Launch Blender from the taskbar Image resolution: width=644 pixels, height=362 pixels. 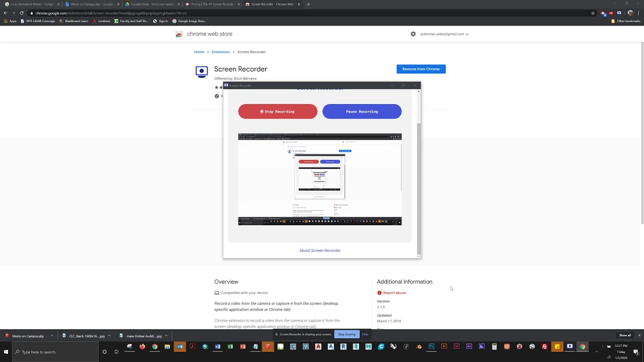coord(419,346)
